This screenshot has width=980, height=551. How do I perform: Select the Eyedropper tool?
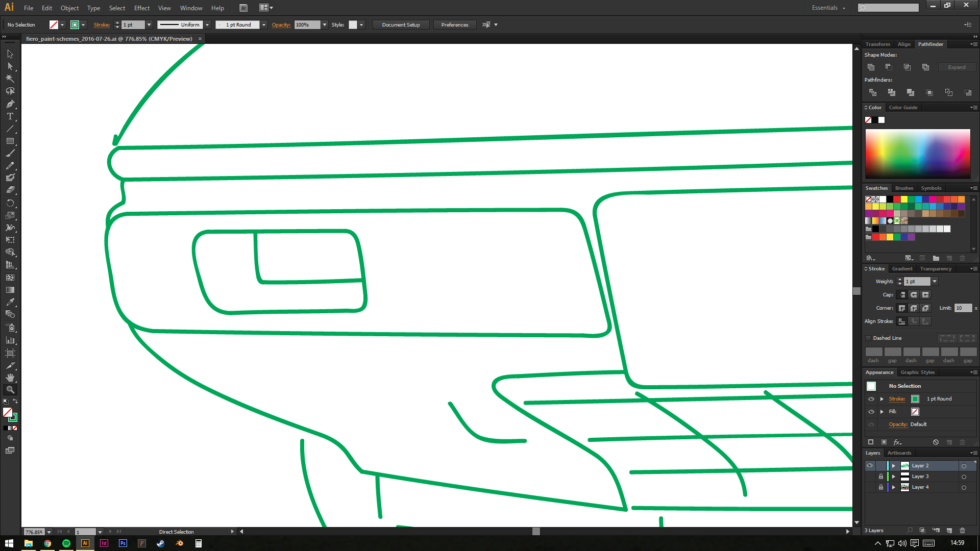pyautogui.click(x=10, y=302)
